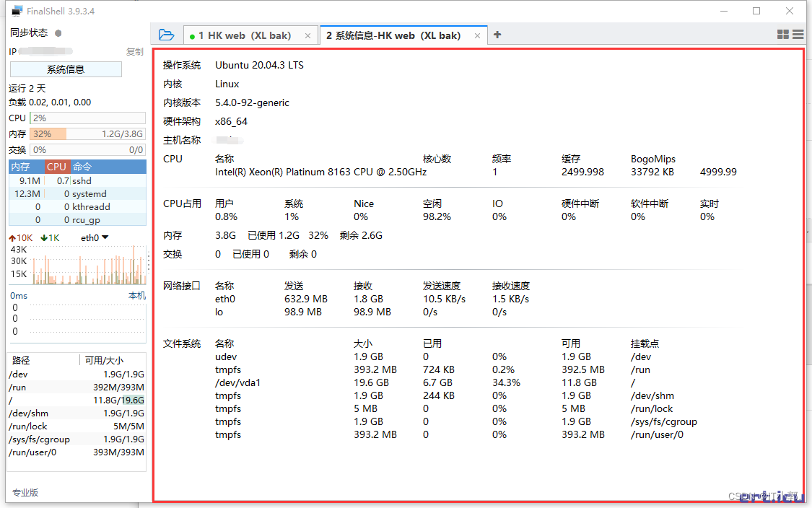
Task: Click the FinalShell app icon in title bar
Action: click(x=17, y=11)
